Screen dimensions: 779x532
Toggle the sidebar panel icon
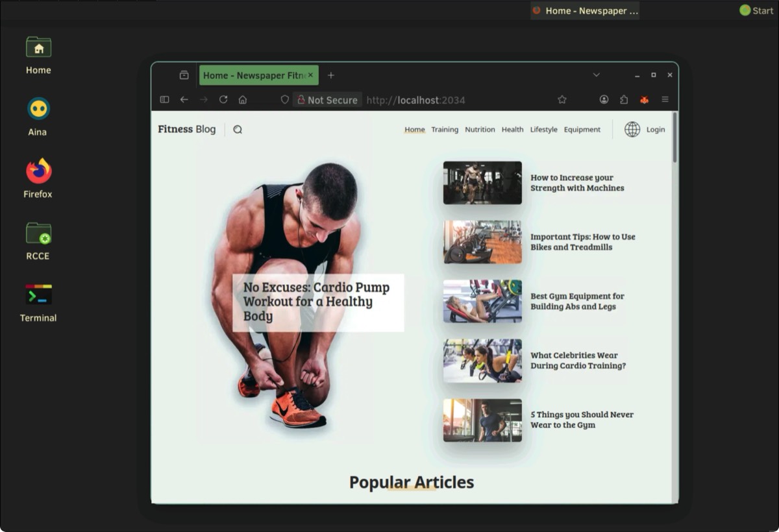click(x=164, y=100)
